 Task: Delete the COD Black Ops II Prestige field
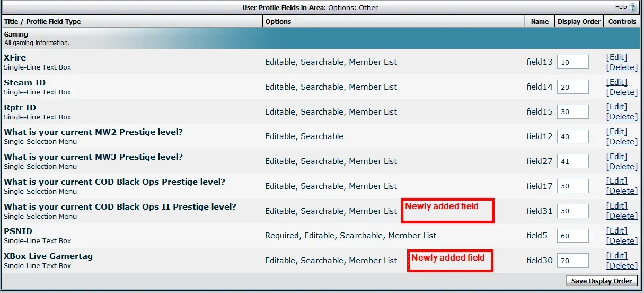[x=622, y=216]
